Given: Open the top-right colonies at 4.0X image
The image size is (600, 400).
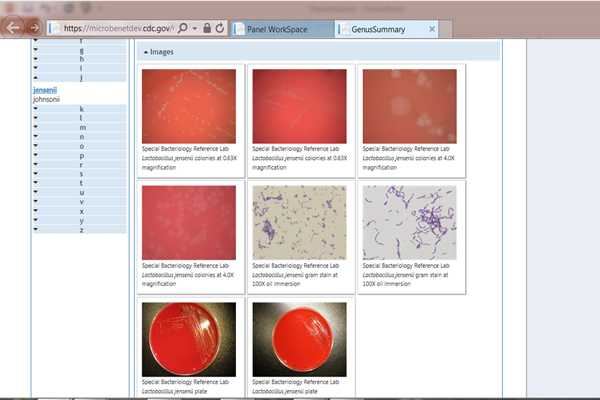Looking at the screenshot, I should coord(410,106).
